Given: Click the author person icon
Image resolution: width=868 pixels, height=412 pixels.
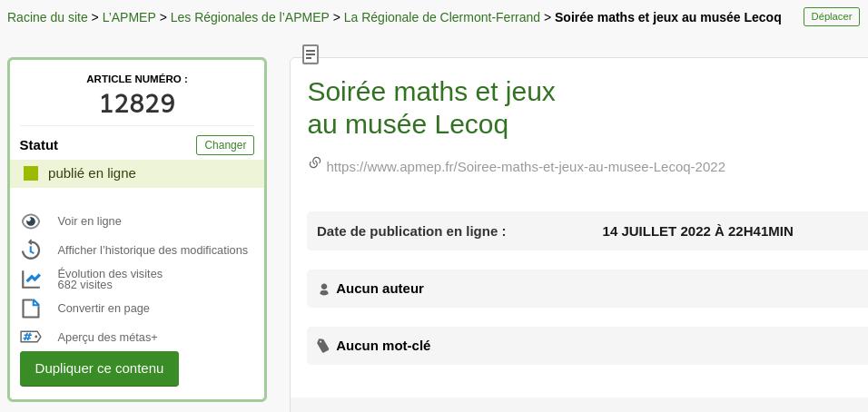Looking at the screenshot, I should pyautogui.click(x=324, y=289).
